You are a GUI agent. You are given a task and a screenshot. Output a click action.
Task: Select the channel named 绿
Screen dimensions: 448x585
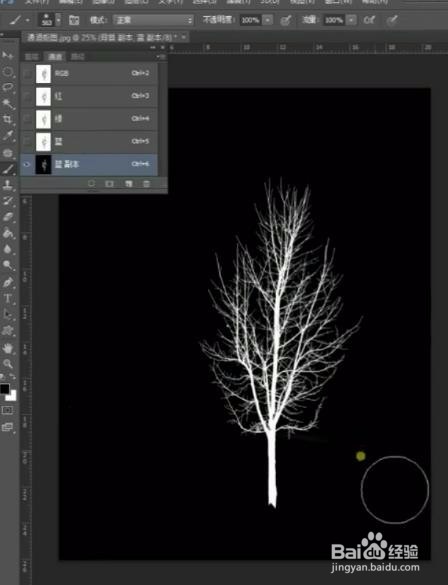[89, 119]
